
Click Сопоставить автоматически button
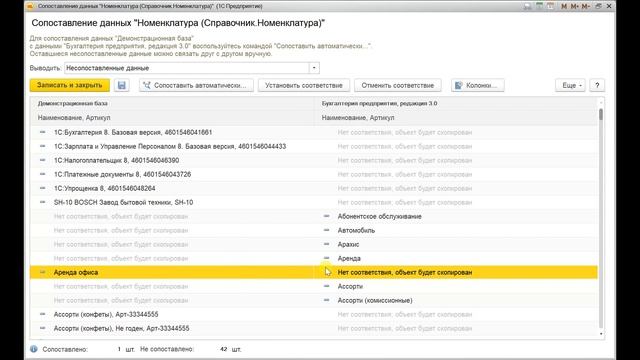[196, 85]
